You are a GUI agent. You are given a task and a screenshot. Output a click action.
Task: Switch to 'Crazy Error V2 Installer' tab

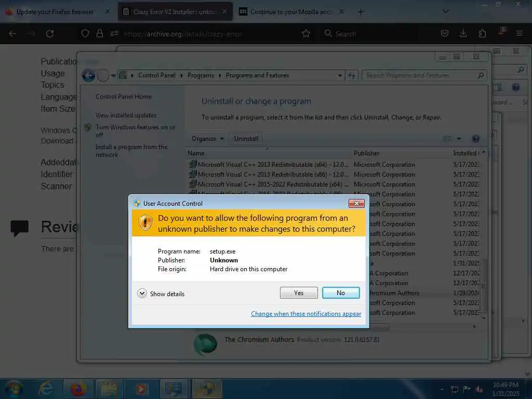coord(176,12)
